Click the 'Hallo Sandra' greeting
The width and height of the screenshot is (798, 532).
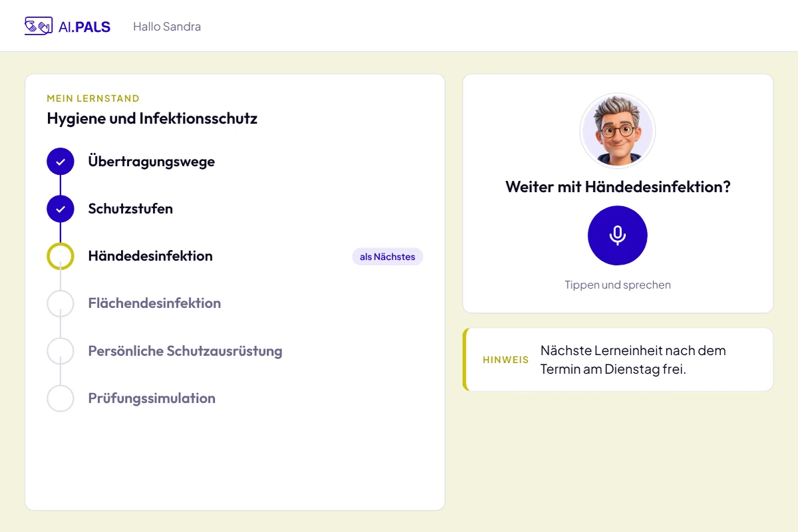[x=167, y=27]
